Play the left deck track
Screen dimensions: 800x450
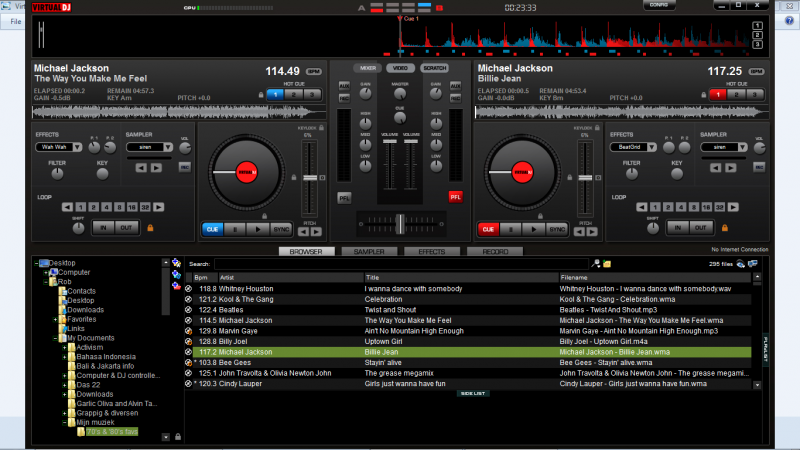point(258,230)
